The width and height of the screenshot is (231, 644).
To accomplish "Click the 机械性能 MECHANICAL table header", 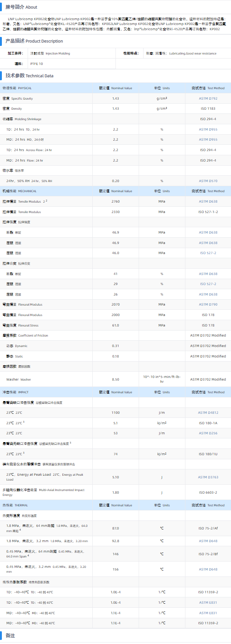I will pos(19,191).
